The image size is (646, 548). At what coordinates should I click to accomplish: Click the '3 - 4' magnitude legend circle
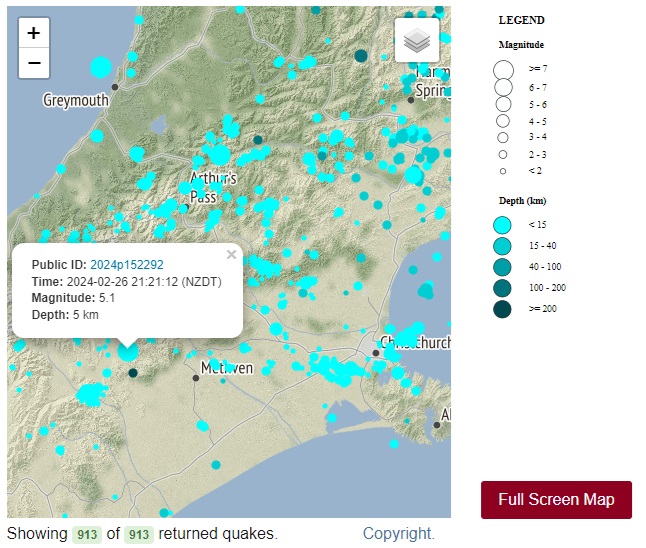(x=503, y=138)
